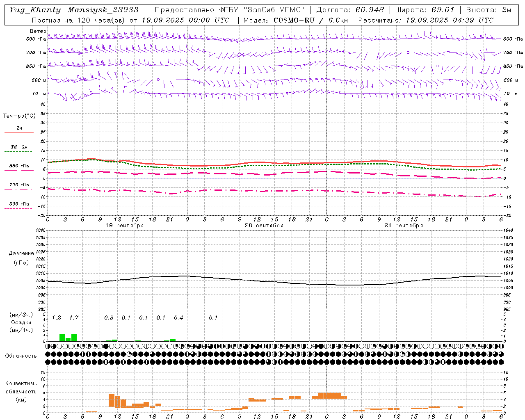Click the Конвективн. облачность label

coord(21,388)
